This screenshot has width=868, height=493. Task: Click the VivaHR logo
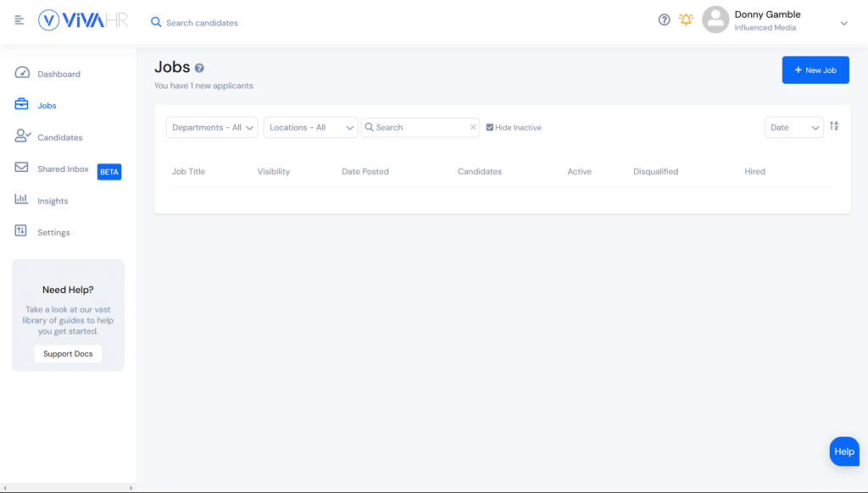[x=83, y=20]
